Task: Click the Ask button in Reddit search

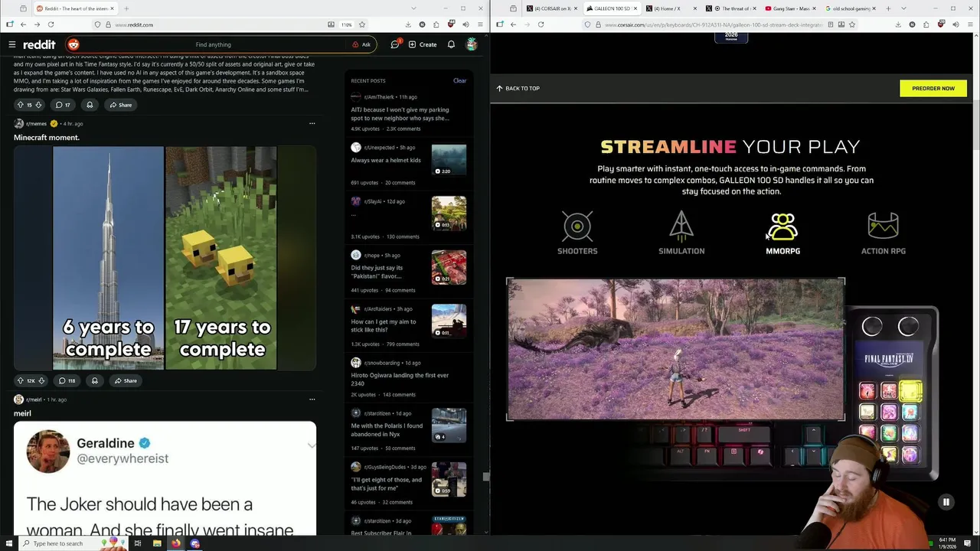Action: click(361, 44)
